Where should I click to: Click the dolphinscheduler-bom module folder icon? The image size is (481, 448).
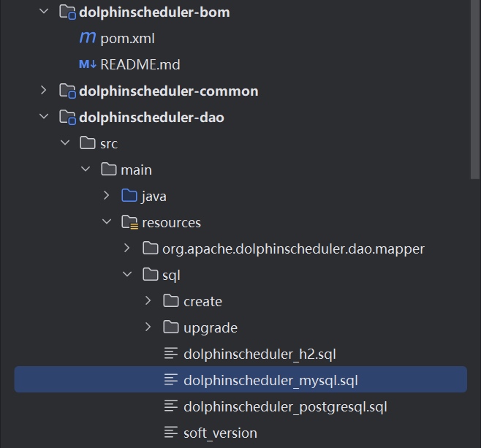[x=67, y=12]
